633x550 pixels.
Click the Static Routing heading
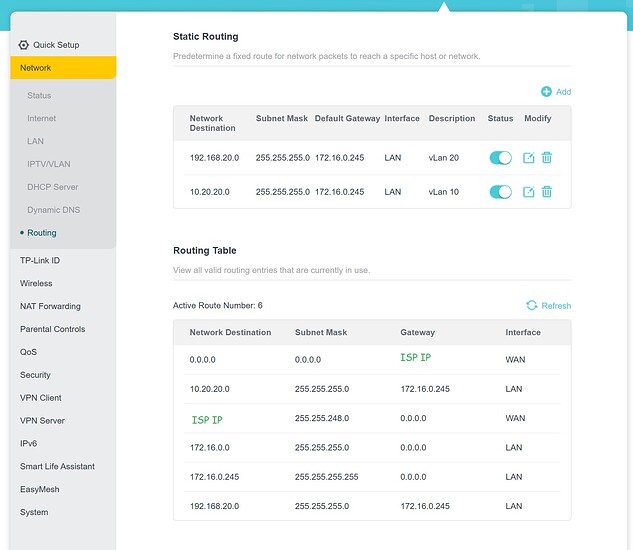coord(205,36)
